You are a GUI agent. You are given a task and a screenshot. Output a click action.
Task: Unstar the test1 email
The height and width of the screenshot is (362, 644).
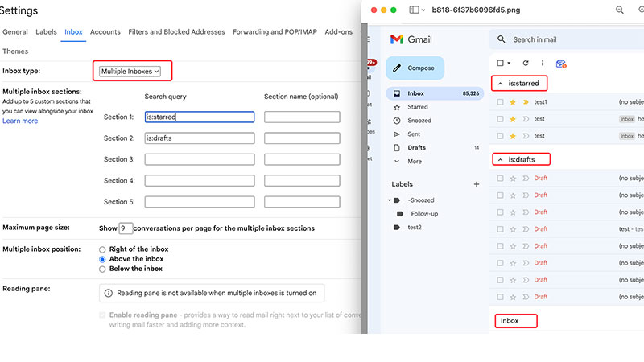click(x=513, y=102)
